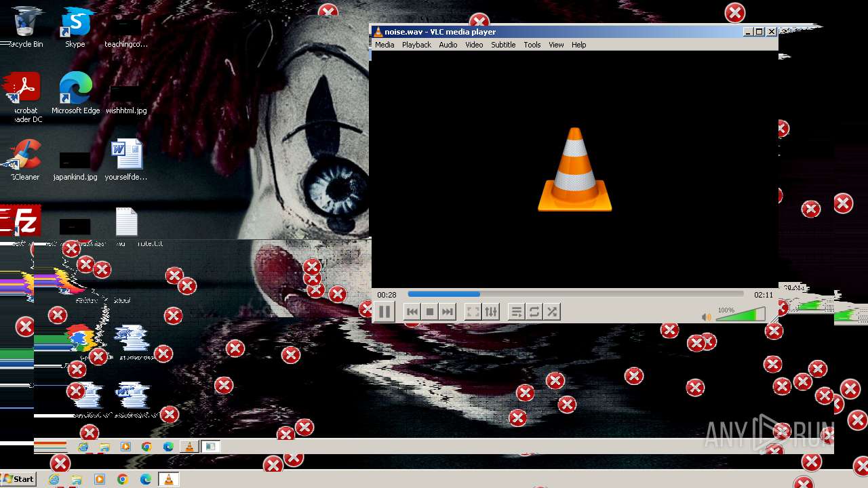868x488 pixels.
Task: Open Internet Explorer from taskbar
Action: pos(54,479)
